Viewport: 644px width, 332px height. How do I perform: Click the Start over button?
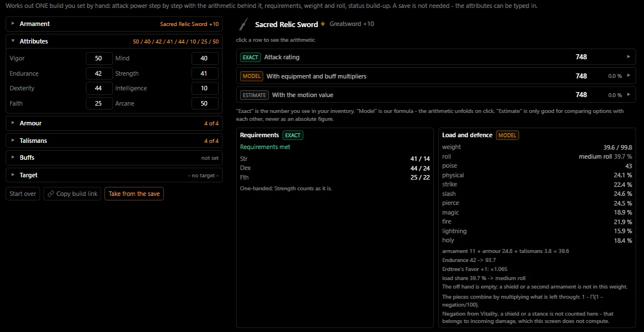23,194
